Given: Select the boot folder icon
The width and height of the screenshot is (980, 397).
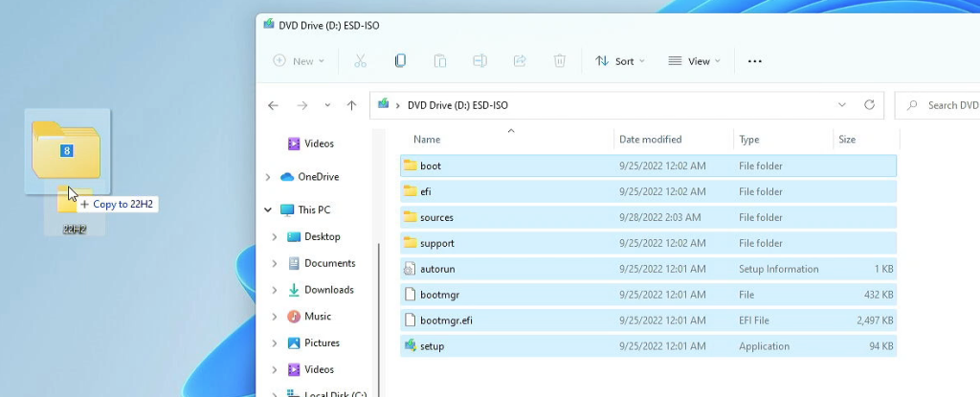Looking at the screenshot, I should coord(410,165).
